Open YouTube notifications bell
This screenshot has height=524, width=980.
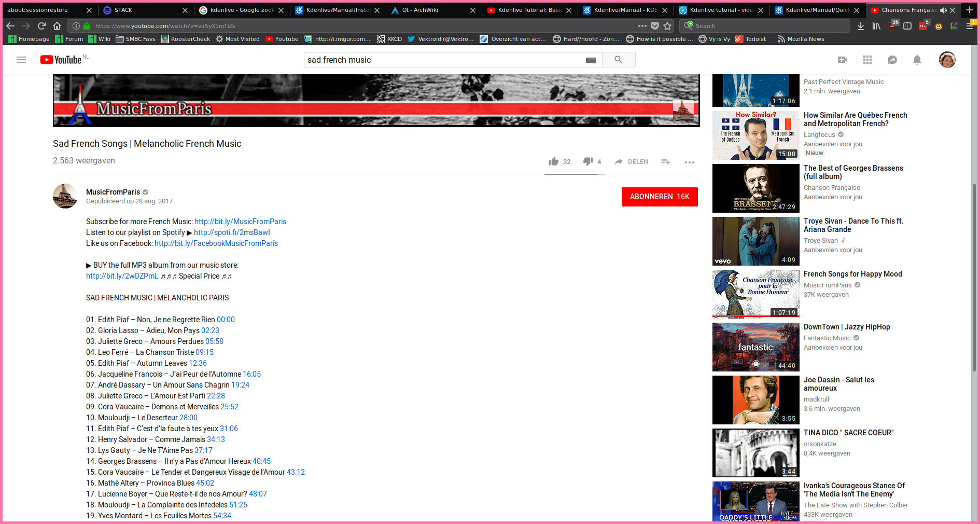[917, 60]
